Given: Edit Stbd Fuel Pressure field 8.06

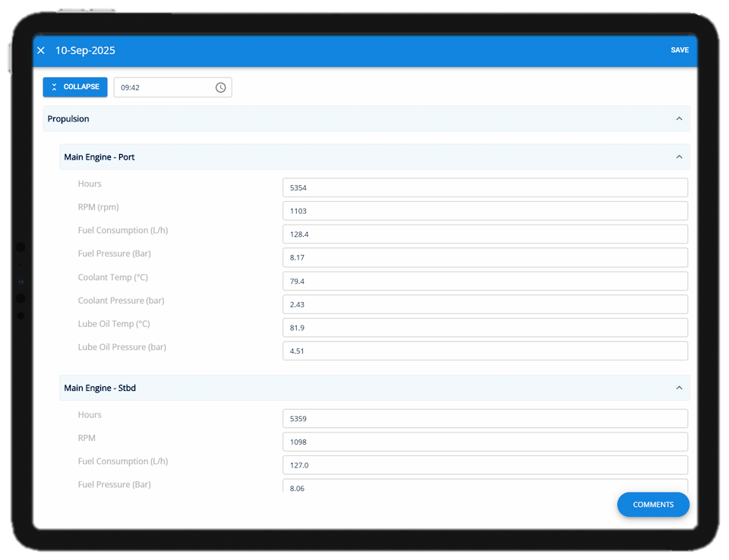Looking at the screenshot, I should pos(485,486).
